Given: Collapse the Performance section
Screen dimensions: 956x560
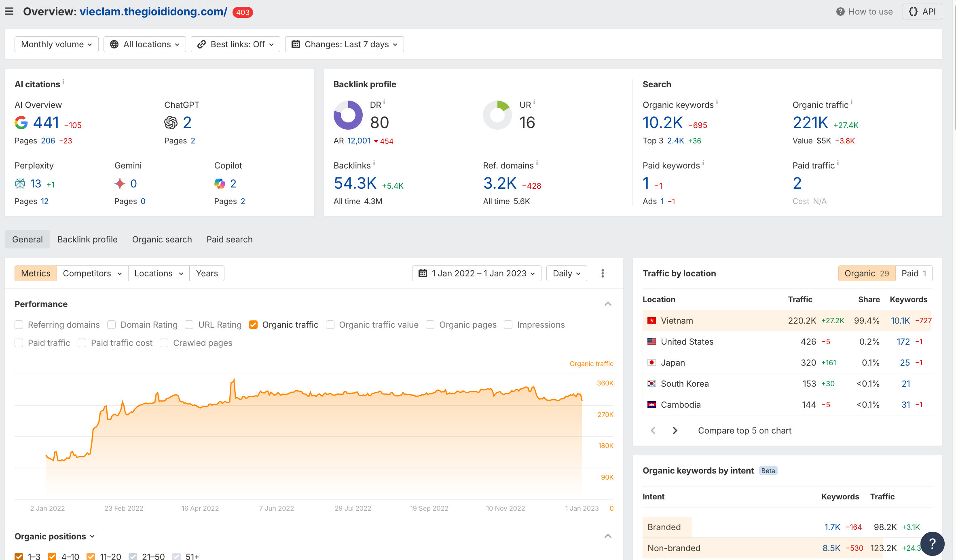Looking at the screenshot, I should (607, 304).
